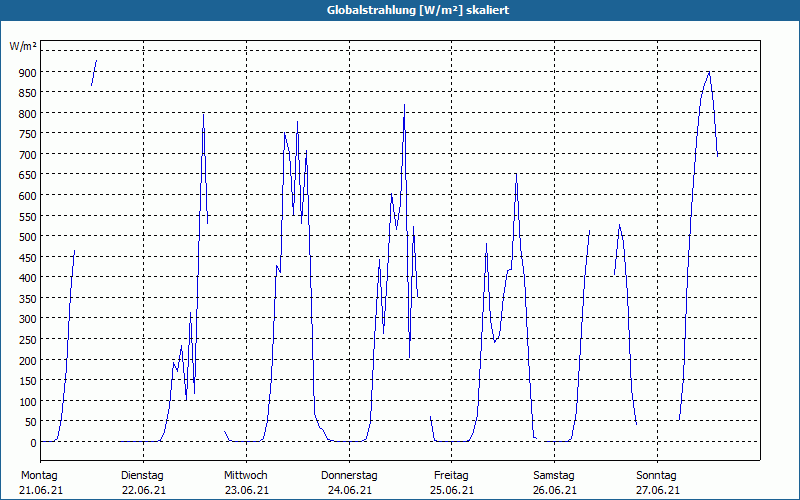Select the 400 y-axis value
The width and height of the screenshot is (800, 500).
[x=28, y=278]
